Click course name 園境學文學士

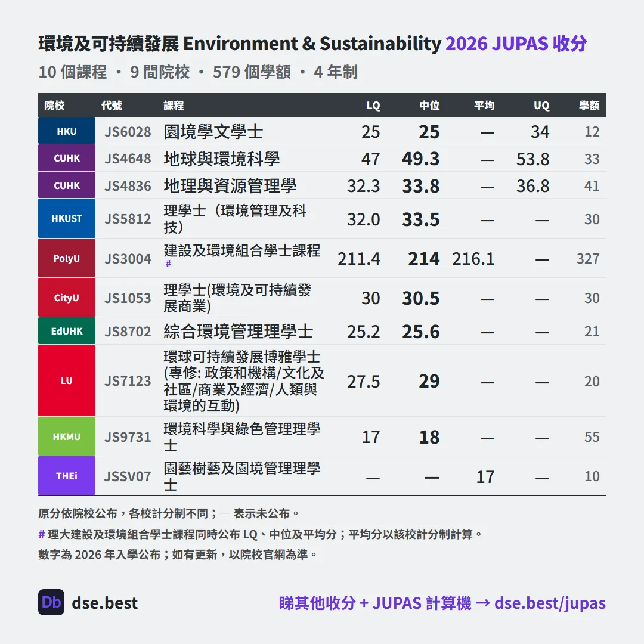click(x=213, y=132)
